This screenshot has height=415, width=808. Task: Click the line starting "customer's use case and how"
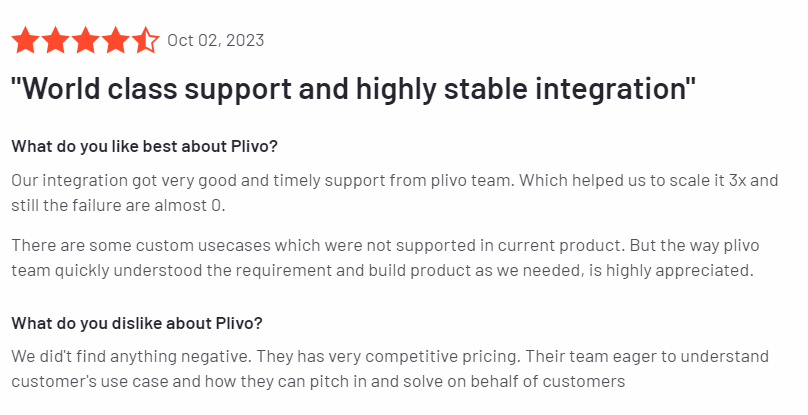pos(318,381)
